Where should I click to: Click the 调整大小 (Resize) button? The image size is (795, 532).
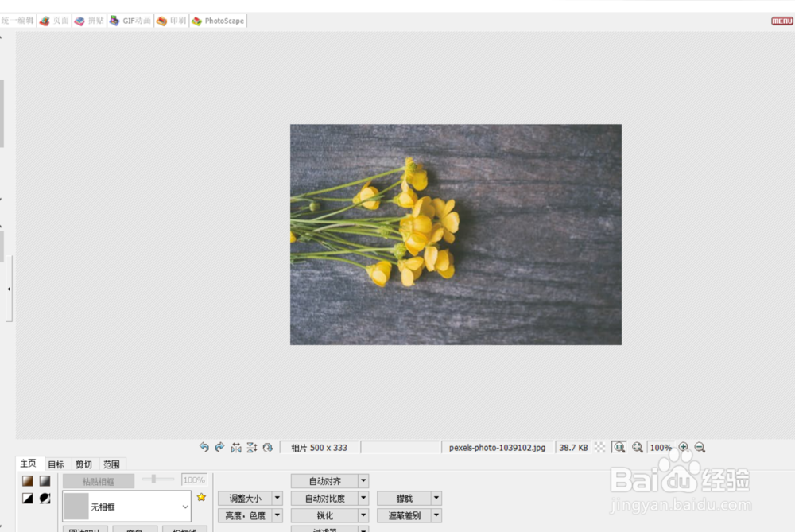246,499
